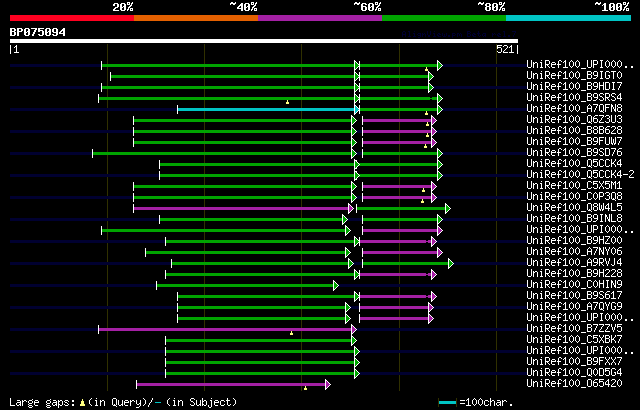640x410 pixels.
Task: Select the UniRef100_O65420 label
Action: coord(574,384)
